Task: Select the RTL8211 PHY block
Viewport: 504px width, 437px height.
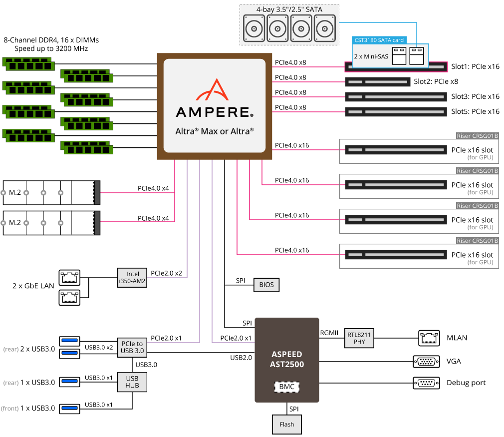Action: (x=359, y=338)
